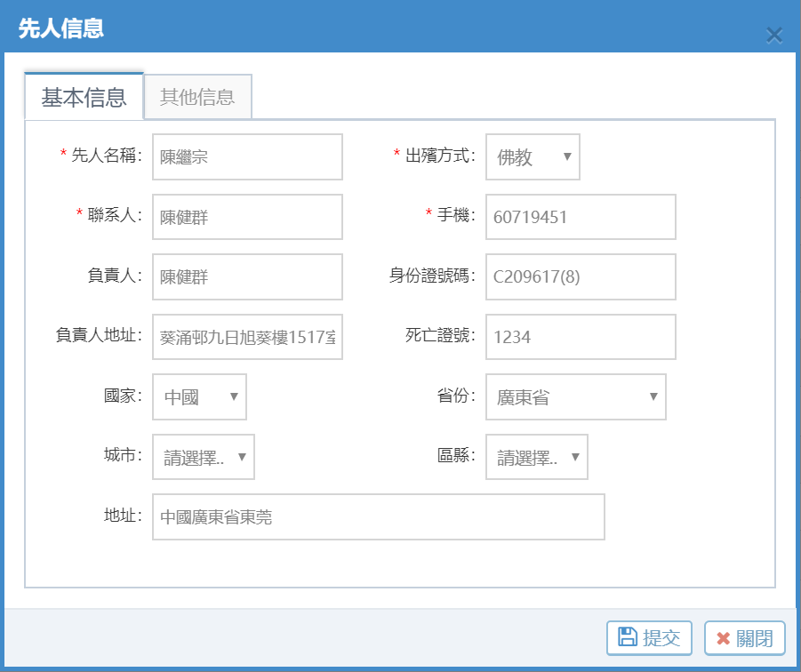The height and width of the screenshot is (672, 801).
Task: Focus the 負責人地址 text field
Action: 247,337
